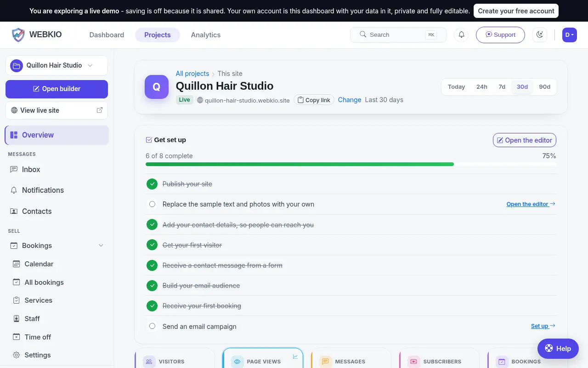
Task: Collapse the Bookings section chevron
Action: click(101, 246)
